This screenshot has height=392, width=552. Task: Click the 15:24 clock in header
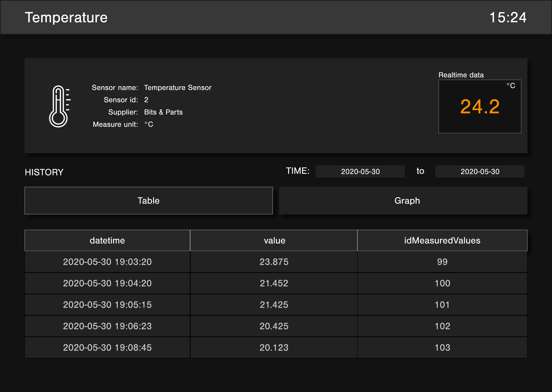click(508, 17)
